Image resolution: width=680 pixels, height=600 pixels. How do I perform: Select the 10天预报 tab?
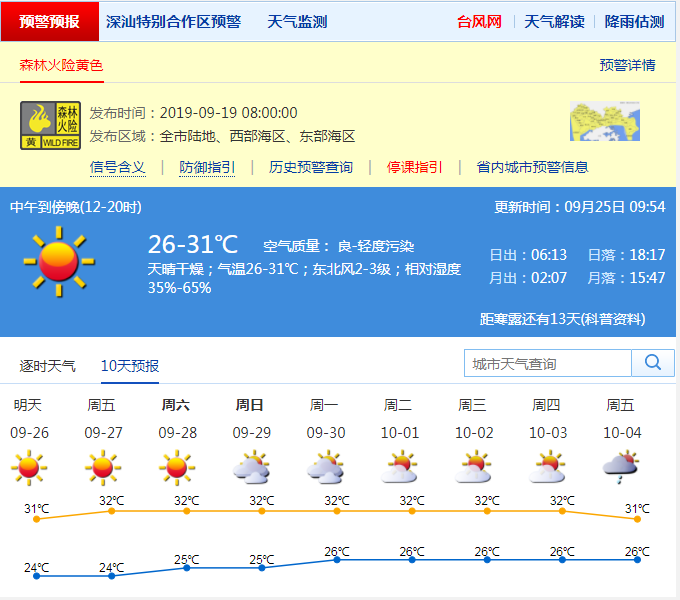click(x=130, y=366)
